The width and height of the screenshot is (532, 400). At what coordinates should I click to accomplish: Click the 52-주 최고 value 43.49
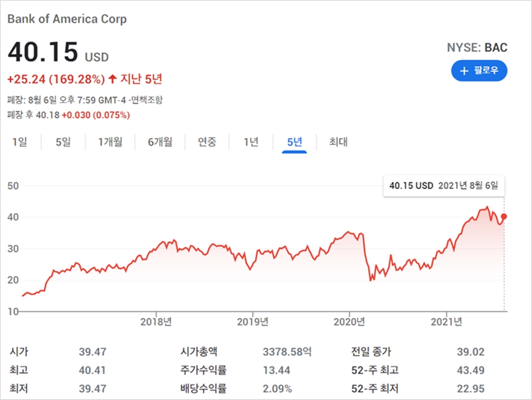pos(471,370)
